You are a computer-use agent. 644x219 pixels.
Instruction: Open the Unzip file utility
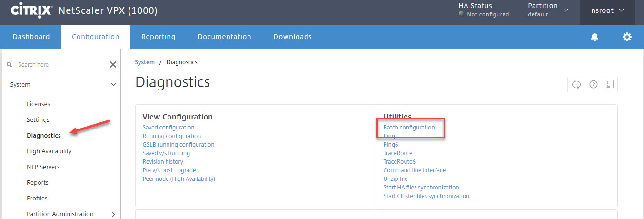coord(396,179)
